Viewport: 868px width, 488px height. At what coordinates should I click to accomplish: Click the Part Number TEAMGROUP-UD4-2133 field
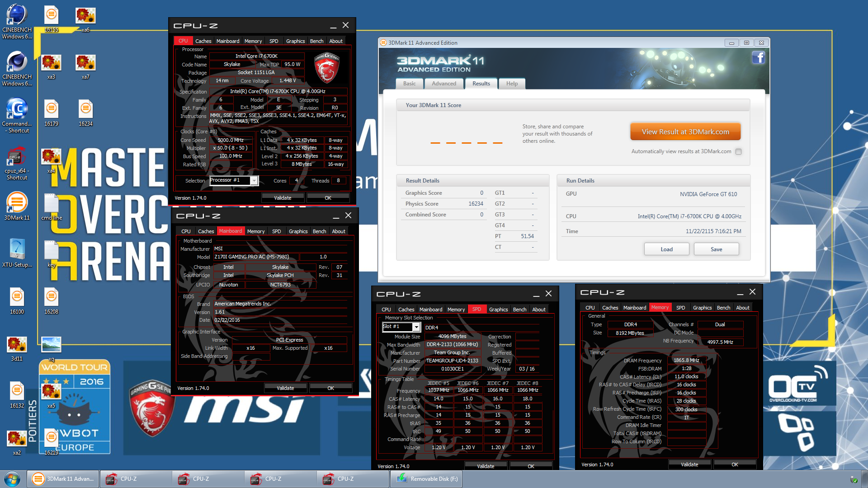coord(452,361)
